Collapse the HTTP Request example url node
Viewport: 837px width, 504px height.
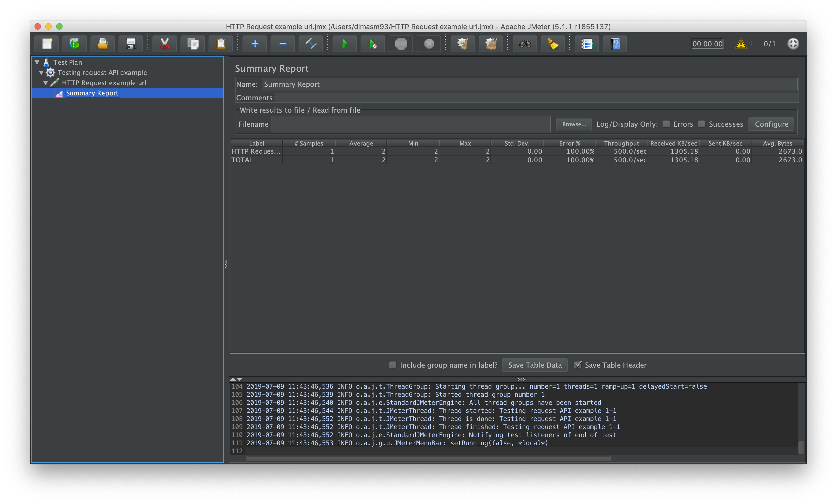tap(46, 82)
